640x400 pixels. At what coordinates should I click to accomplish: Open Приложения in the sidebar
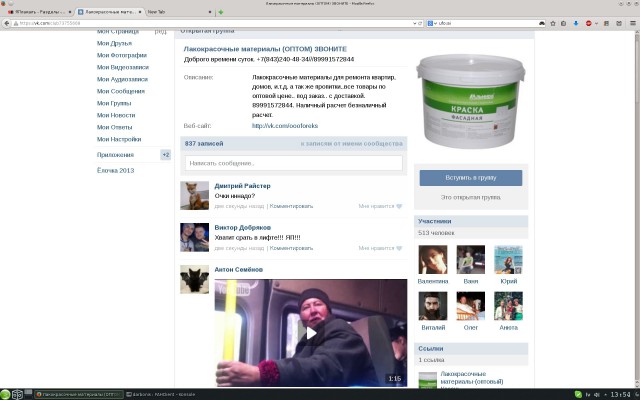tap(116, 155)
